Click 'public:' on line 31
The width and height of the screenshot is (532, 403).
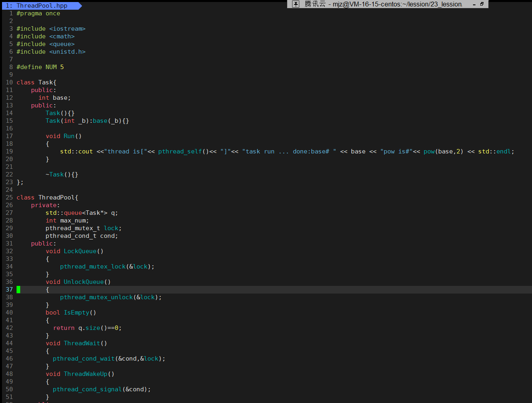[x=44, y=243]
